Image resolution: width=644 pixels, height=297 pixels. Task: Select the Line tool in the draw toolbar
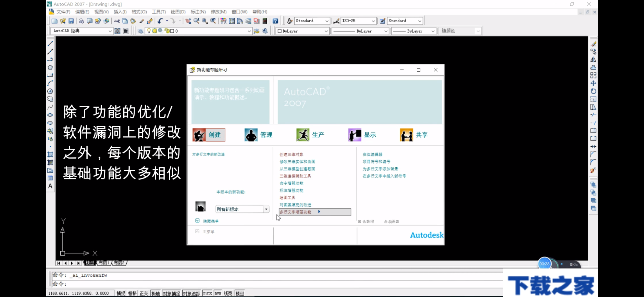tap(50, 44)
